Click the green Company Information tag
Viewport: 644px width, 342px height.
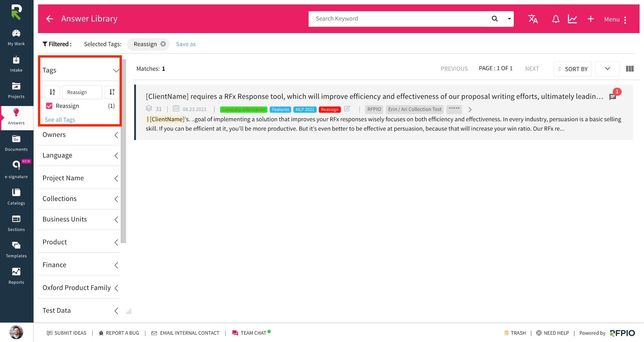pyautogui.click(x=244, y=109)
